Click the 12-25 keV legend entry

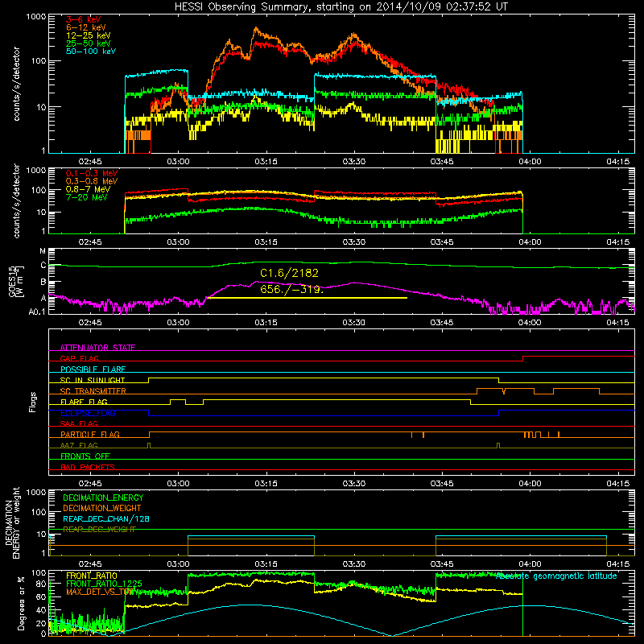click(89, 35)
